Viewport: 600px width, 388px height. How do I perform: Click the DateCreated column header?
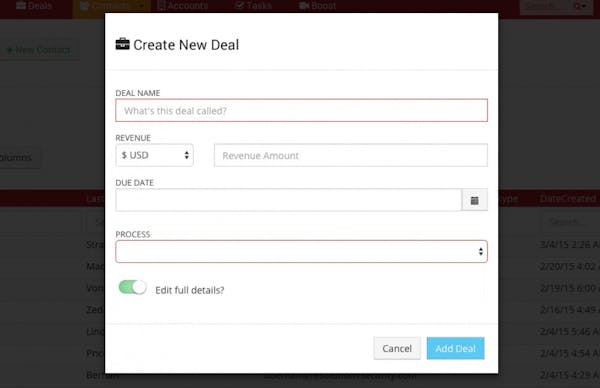point(568,199)
